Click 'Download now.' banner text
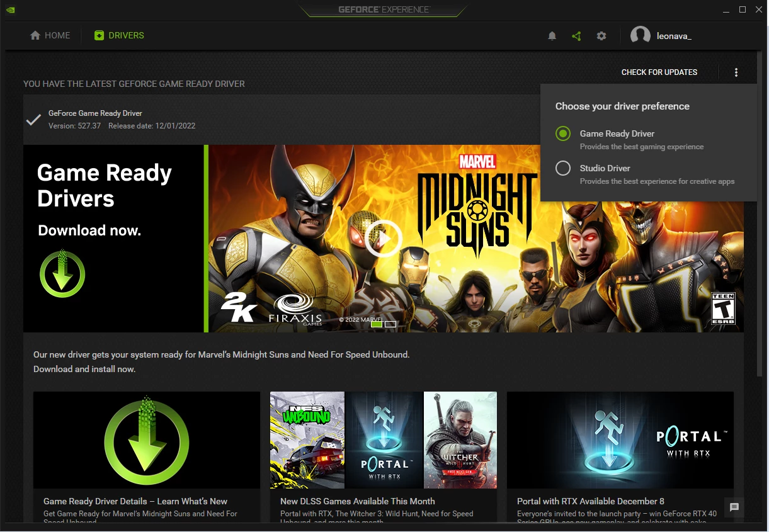Image resolution: width=769 pixels, height=532 pixels. tap(89, 230)
